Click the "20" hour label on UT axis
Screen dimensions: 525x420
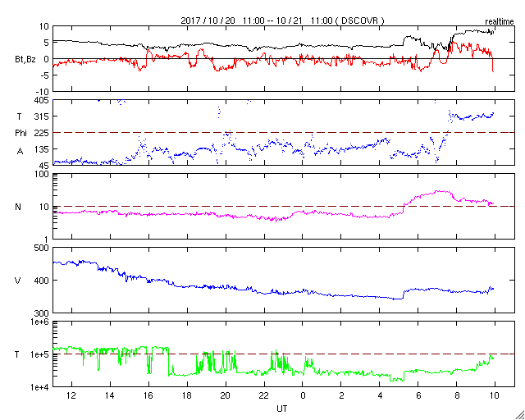coord(226,395)
